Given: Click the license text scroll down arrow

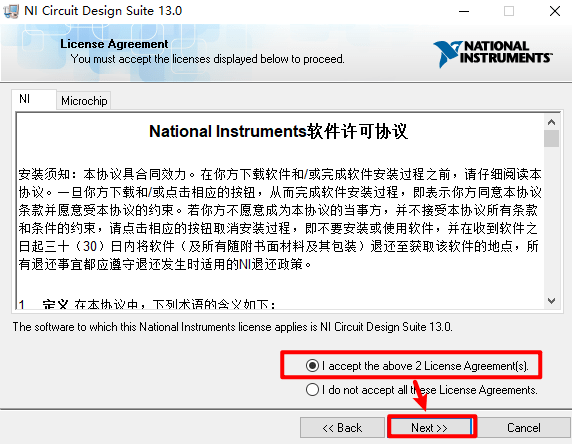Looking at the screenshot, I should click(x=551, y=301).
